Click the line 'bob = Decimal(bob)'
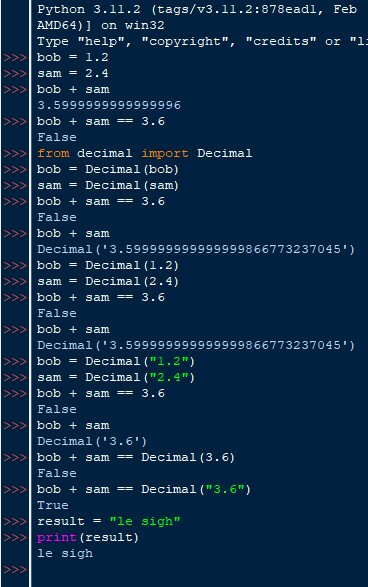The image size is (368, 587). (108, 169)
